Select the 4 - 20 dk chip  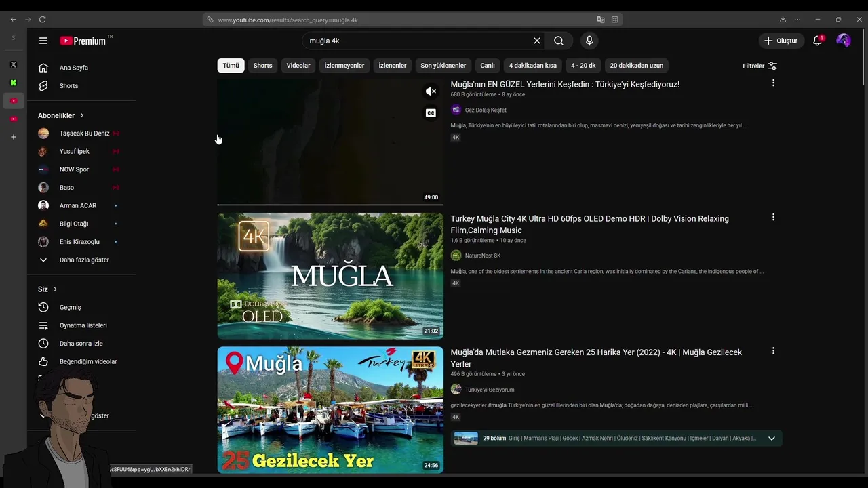(x=583, y=66)
